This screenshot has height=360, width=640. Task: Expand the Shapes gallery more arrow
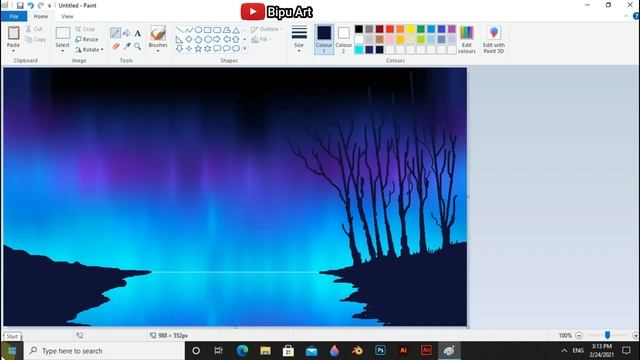[245, 49]
